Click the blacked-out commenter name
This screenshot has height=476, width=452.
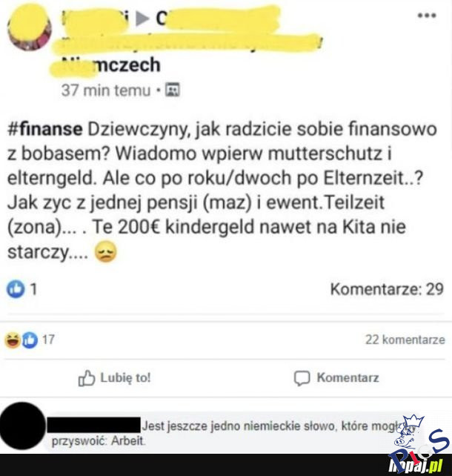[x=94, y=425]
